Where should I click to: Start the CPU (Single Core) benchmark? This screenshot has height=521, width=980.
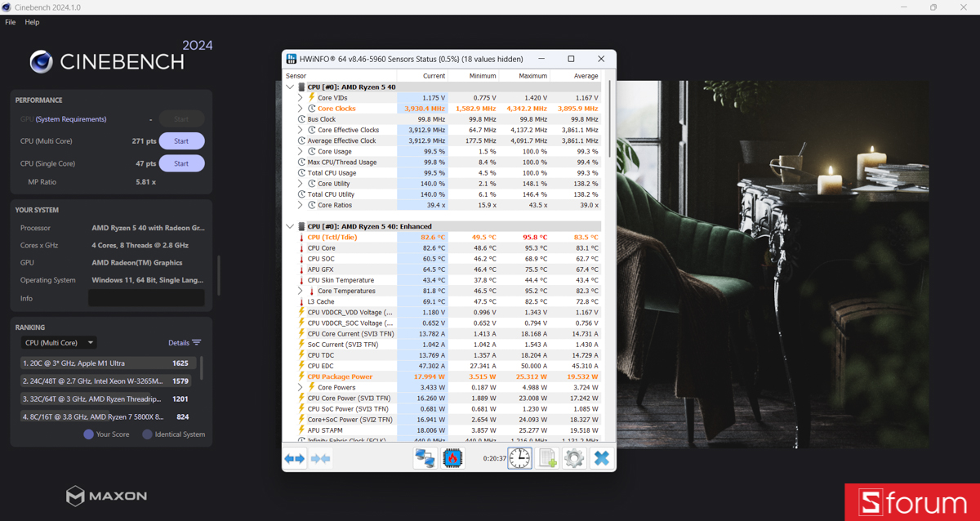(x=181, y=163)
